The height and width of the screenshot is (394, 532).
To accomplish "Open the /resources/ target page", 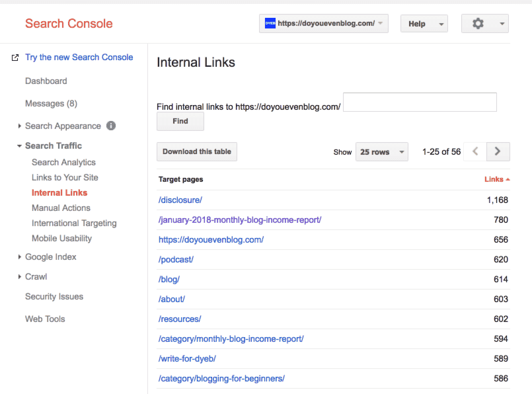I will [180, 319].
